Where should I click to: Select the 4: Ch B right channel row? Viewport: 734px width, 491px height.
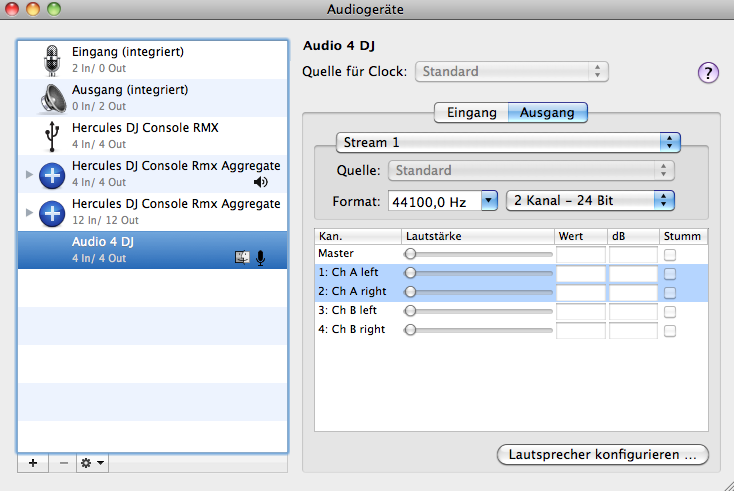tap(511, 330)
